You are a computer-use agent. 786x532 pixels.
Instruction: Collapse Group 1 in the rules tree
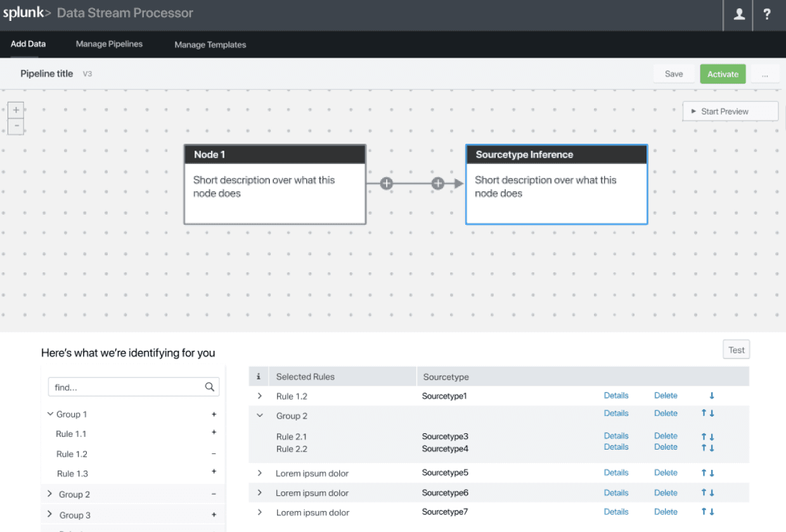pyautogui.click(x=50, y=414)
